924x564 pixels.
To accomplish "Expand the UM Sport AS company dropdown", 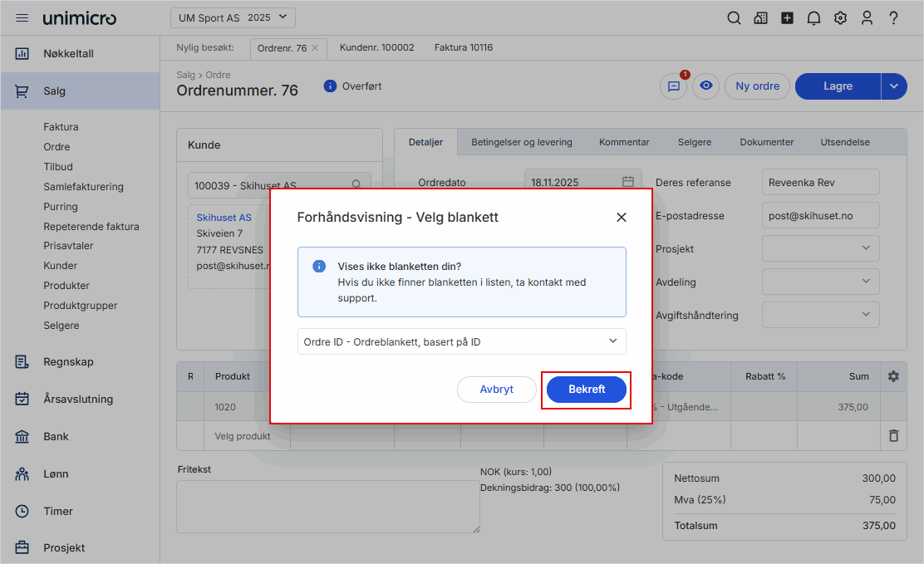I will [233, 17].
